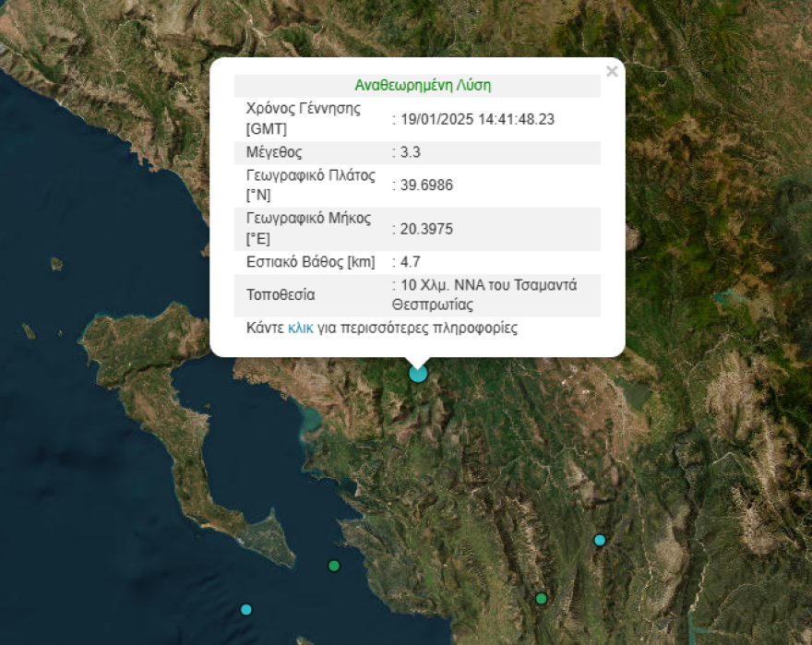Open the "κλικ" link for more information
This screenshot has height=645, width=812.
tap(301, 328)
